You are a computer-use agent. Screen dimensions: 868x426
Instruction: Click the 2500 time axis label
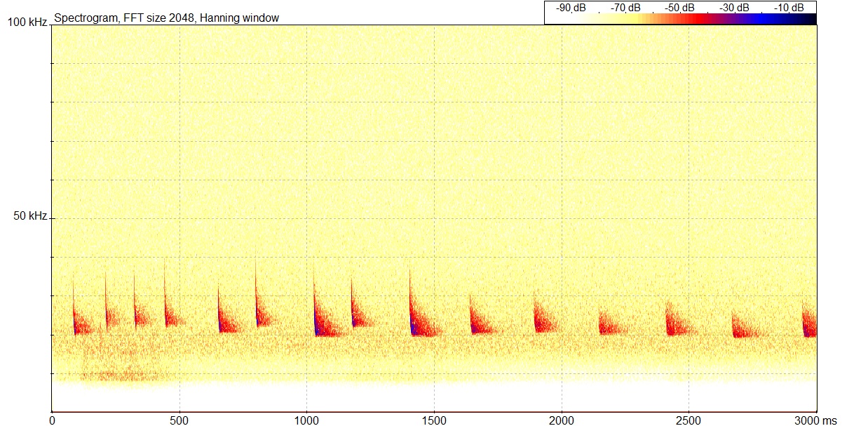point(689,420)
